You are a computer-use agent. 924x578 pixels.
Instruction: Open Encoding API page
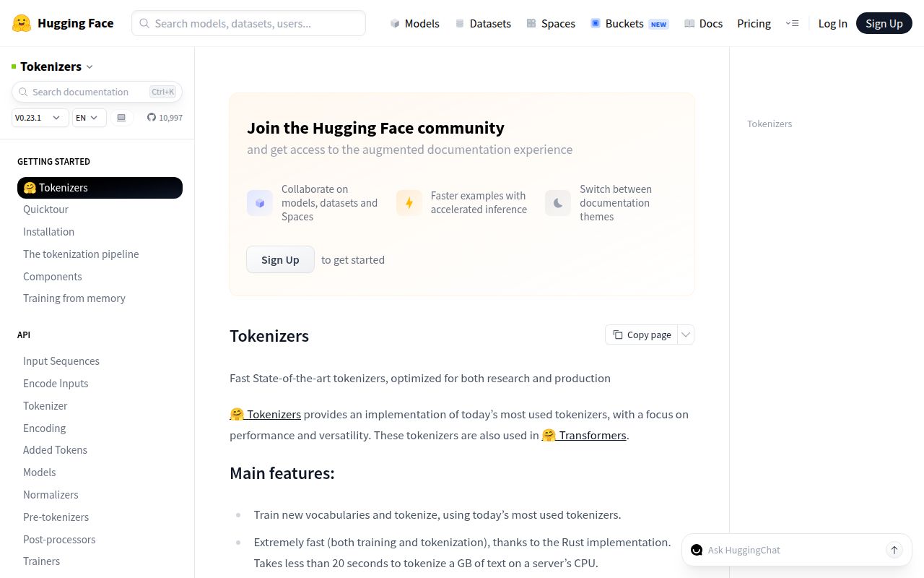click(x=44, y=428)
